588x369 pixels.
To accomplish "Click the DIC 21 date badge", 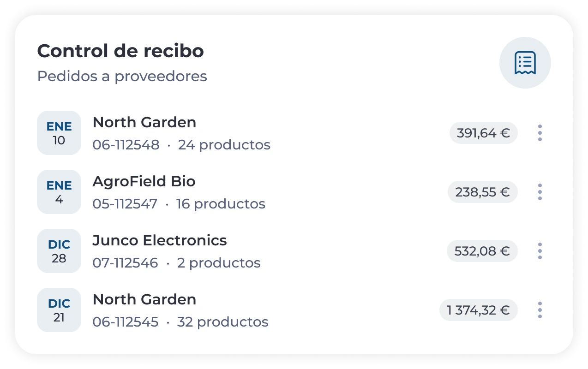I will 59,310.
